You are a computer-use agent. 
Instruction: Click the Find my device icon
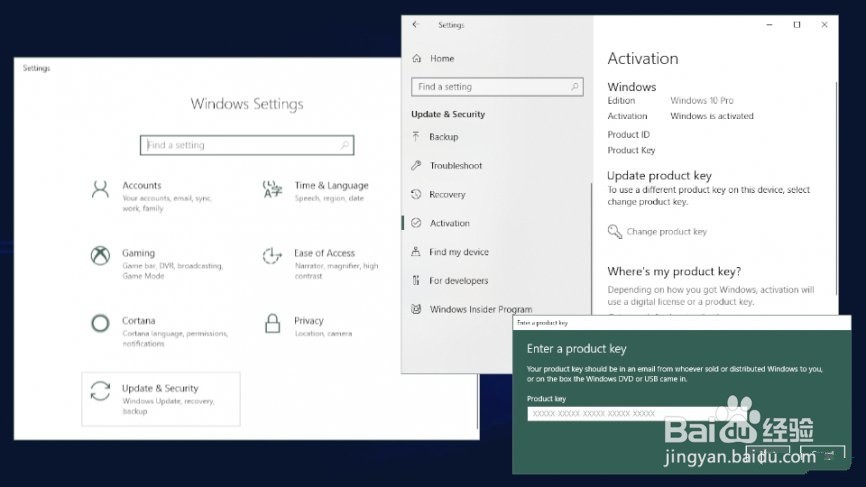[416, 251]
